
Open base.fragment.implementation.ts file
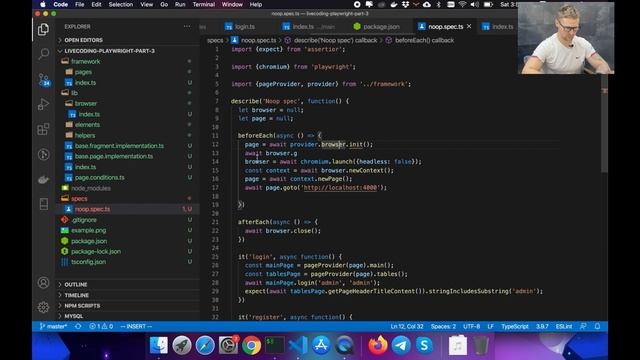point(119,146)
